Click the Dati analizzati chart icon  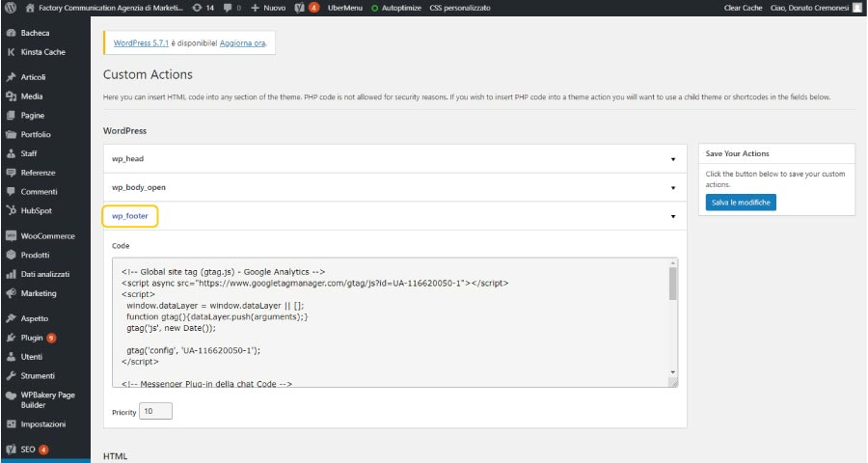point(11,274)
